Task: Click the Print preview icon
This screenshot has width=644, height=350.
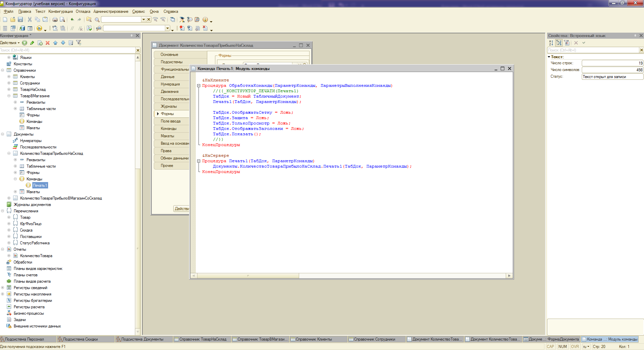Action: [x=62, y=20]
